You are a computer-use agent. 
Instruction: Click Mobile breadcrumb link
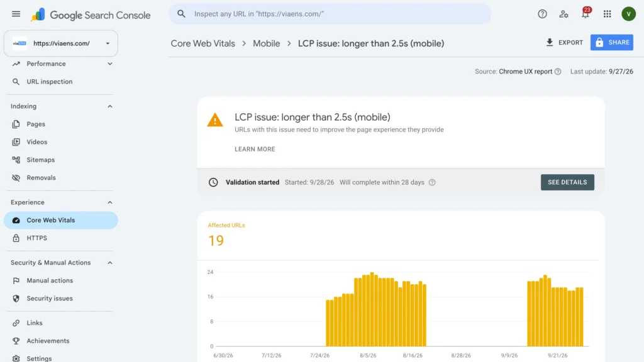coord(266,43)
